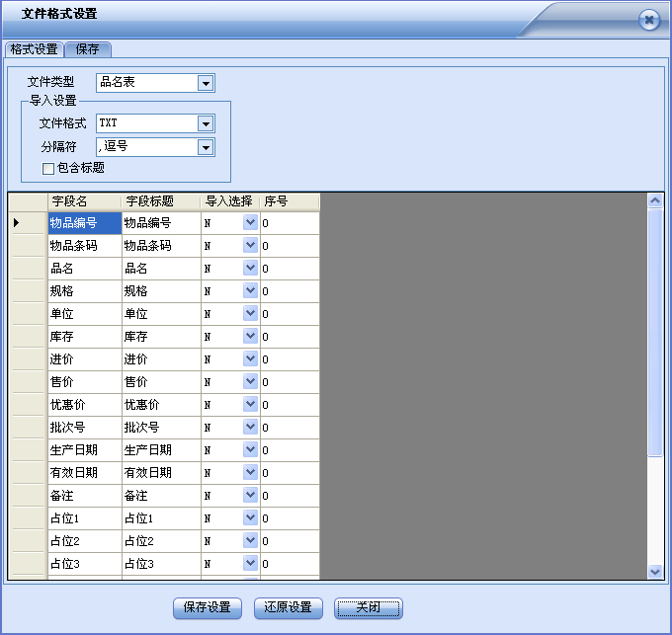Open 导入选择 dropdown for 占位2 row
Screen dimensions: 672x635
[250, 541]
